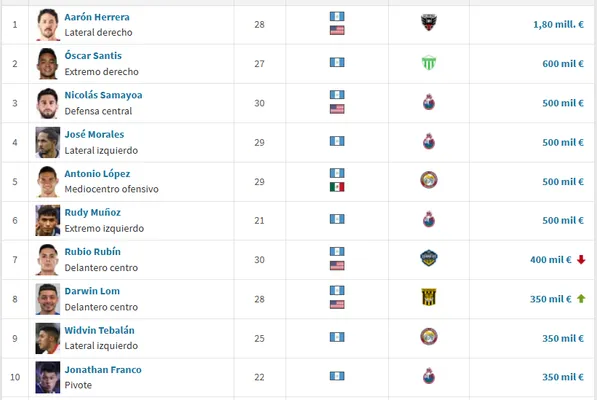Click the D.C. United club crest

[429, 23]
